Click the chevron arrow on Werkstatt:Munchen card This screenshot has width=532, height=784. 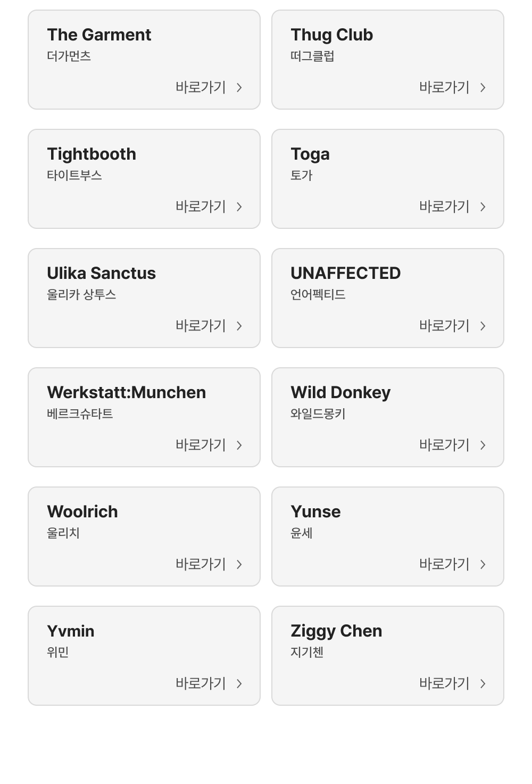coord(239,445)
